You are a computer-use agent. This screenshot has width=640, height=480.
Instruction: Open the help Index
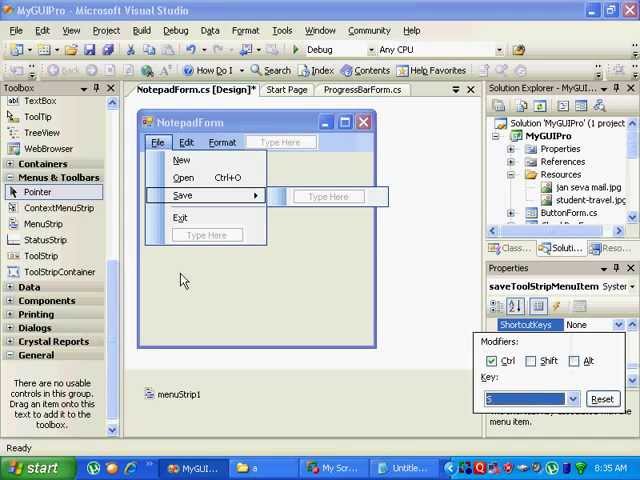coord(316,71)
